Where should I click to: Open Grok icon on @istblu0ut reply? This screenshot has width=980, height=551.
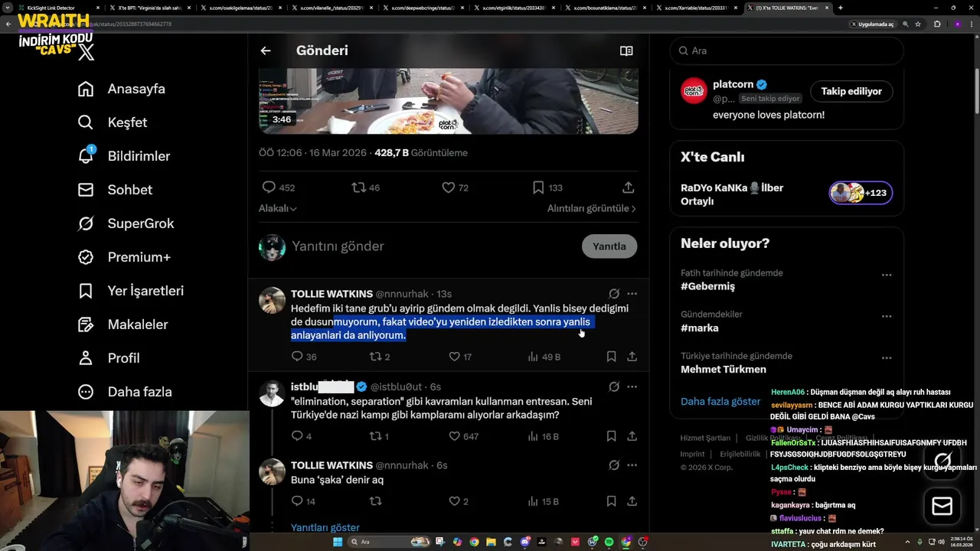(x=614, y=387)
